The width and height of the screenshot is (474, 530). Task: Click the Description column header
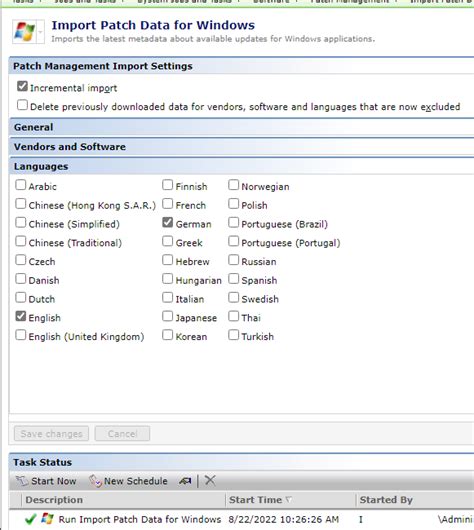coord(123,500)
